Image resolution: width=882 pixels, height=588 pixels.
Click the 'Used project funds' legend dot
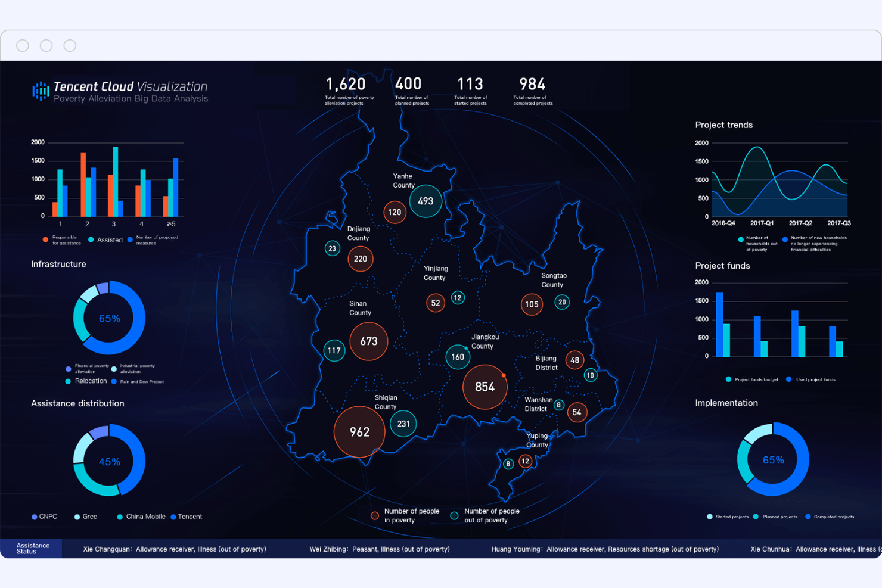pyautogui.click(x=790, y=379)
